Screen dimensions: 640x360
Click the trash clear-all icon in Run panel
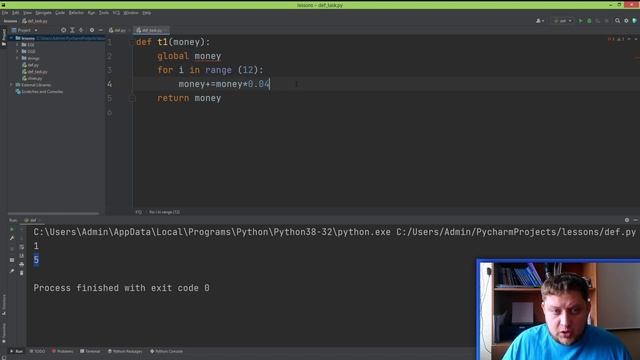(22, 273)
